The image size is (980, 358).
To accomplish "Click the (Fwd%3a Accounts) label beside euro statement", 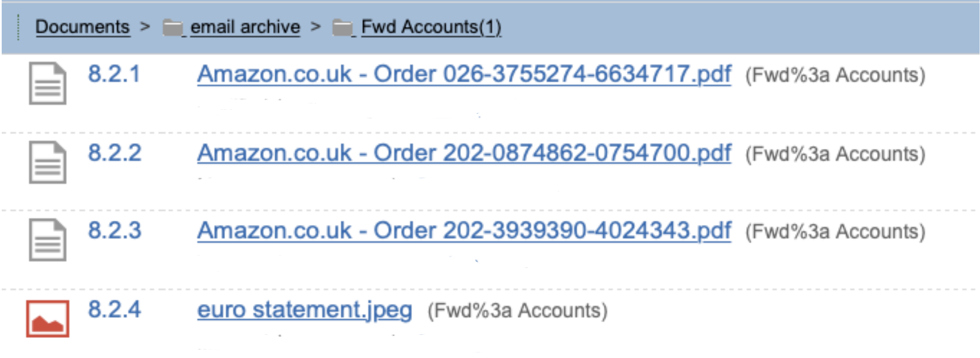I will 517,310.
